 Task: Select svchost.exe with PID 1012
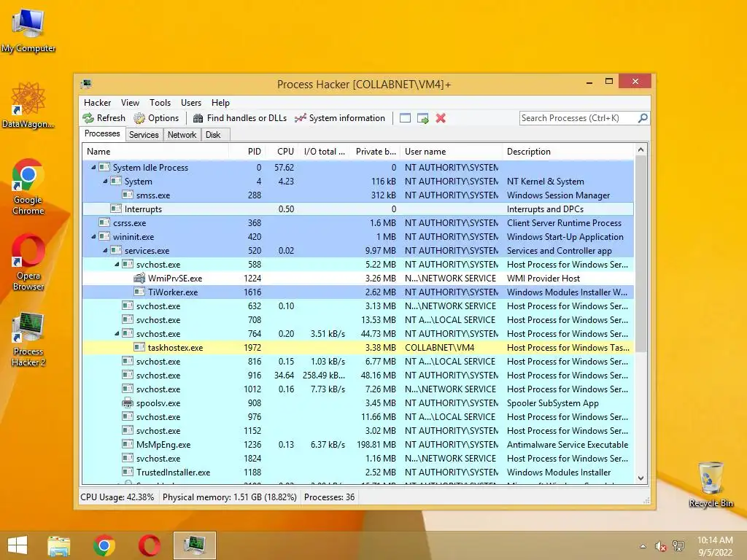358,389
